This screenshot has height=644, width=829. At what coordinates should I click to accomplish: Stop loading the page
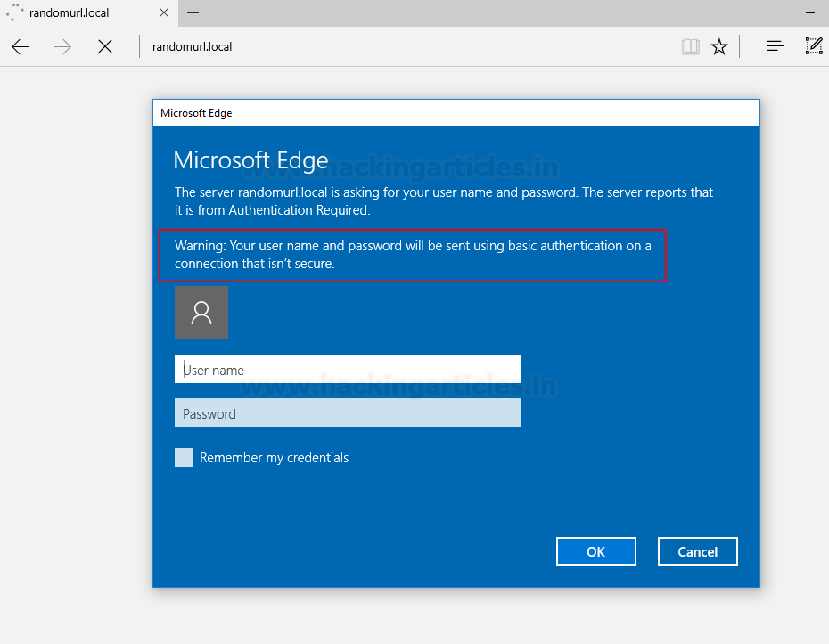(x=105, y=47)
